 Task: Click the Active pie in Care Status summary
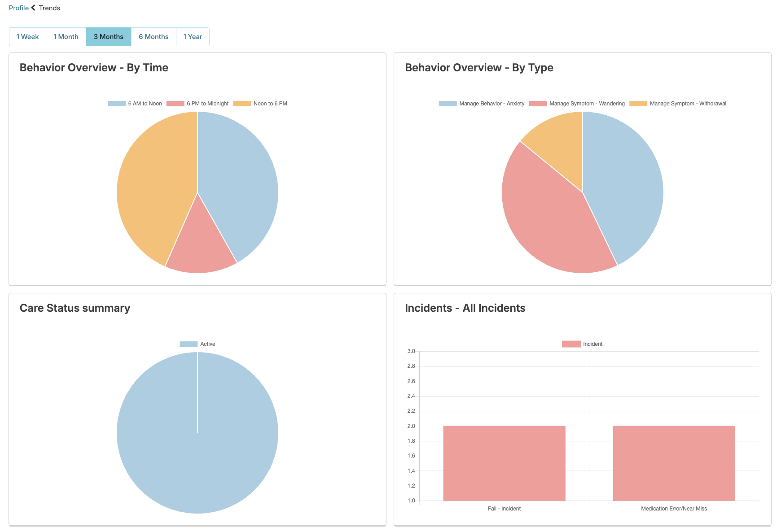197,433
